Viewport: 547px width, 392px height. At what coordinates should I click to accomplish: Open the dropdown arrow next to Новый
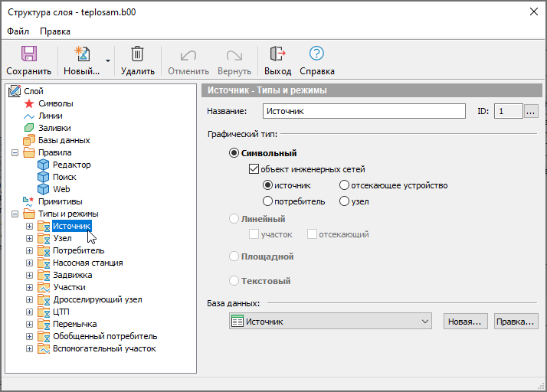[x=108, y=60]
